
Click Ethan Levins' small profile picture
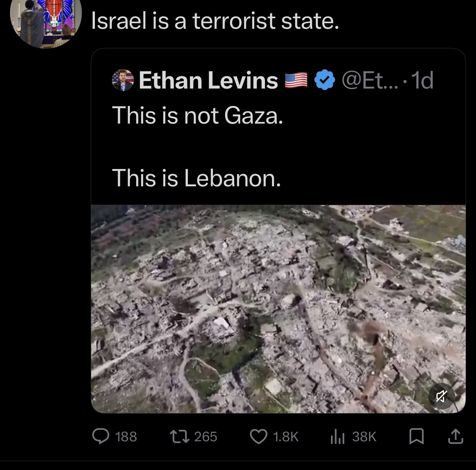(x=123, y=80)
